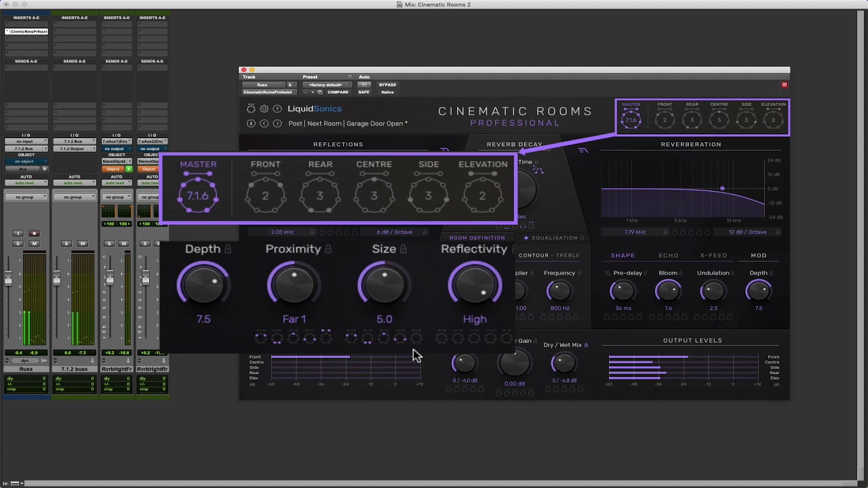This screenshot has width=868, height=488.
Task: Click the COMPARE button
Action: click(x=338, y=92)
